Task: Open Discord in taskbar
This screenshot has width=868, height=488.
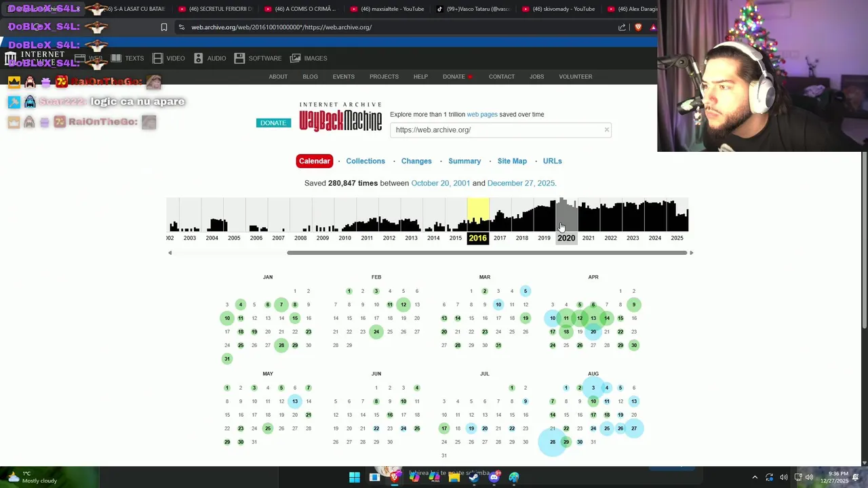Action: point(494,477)
